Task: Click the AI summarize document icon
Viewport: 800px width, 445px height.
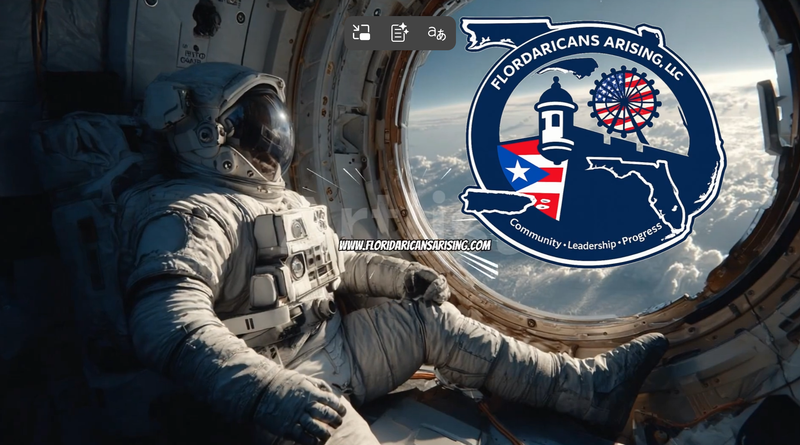Action: click(x=399, y=33)
